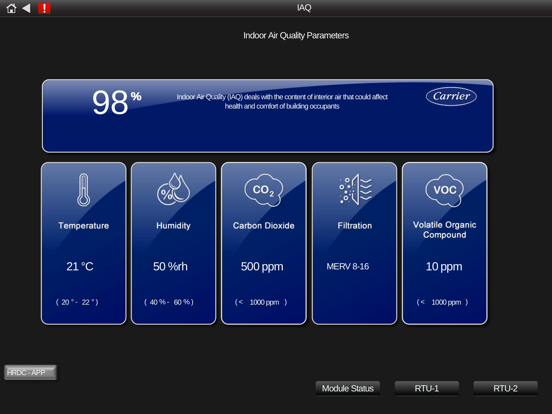
Task: Go back using the left arrow icon
Action: [x=26, y=8]
